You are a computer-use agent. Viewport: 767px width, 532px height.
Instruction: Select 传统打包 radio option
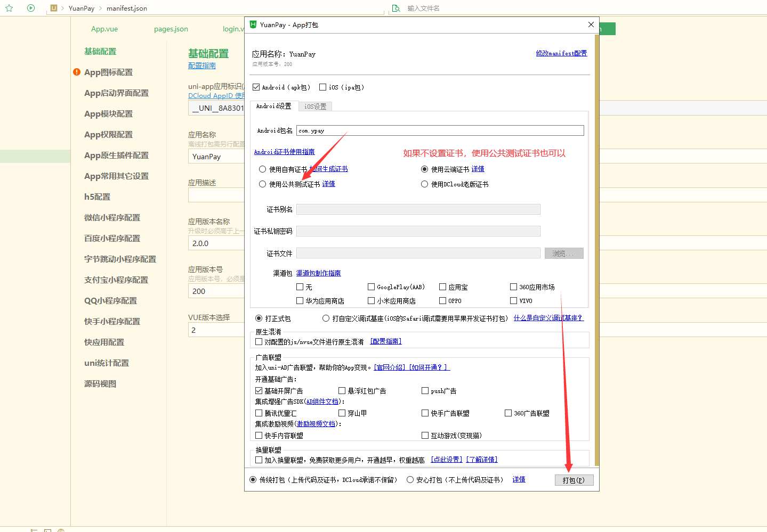click(253, 480)
